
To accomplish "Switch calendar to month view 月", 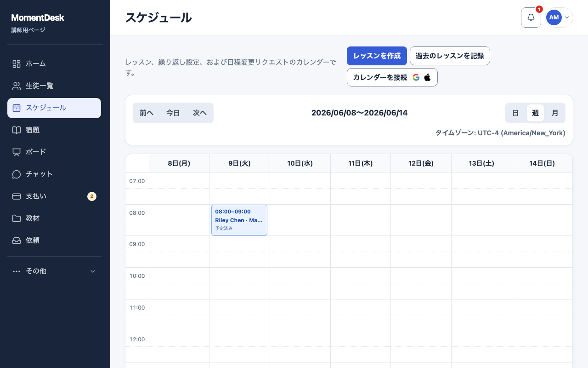I will [x=555, y=113].
